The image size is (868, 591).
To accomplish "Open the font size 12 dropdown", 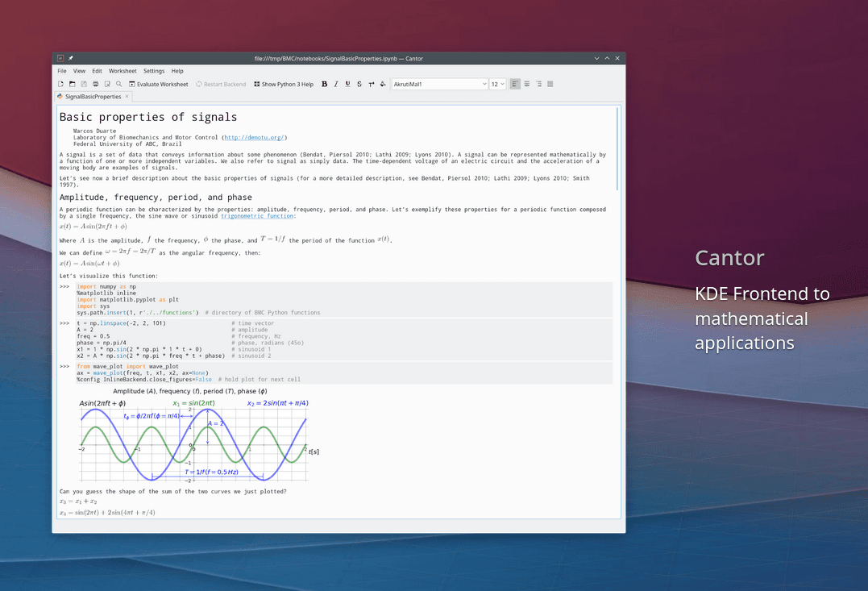I will point(497,84).
